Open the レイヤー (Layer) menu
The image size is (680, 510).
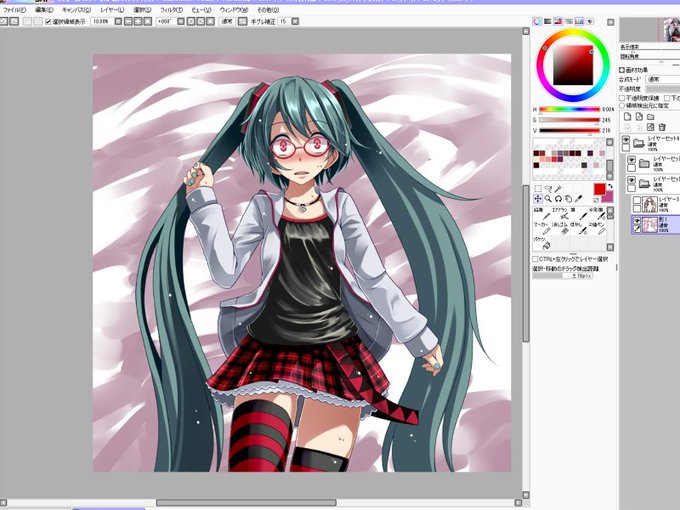tap(112, 10)
